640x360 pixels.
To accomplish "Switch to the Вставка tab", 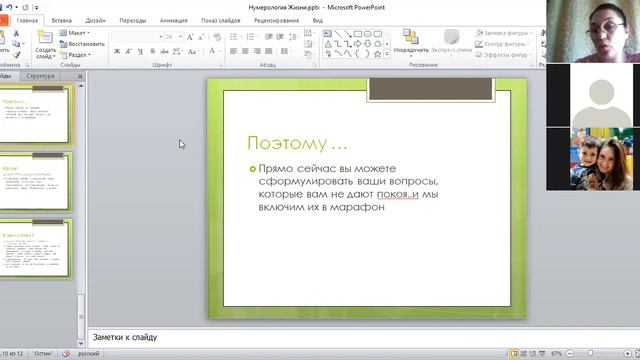I will coord(62,20).
